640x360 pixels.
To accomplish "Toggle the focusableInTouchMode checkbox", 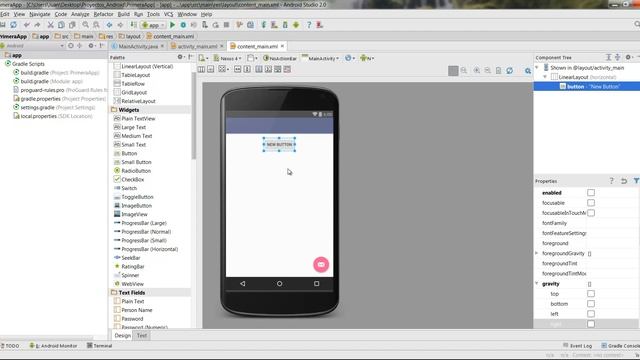I will [x=591, y=213].
